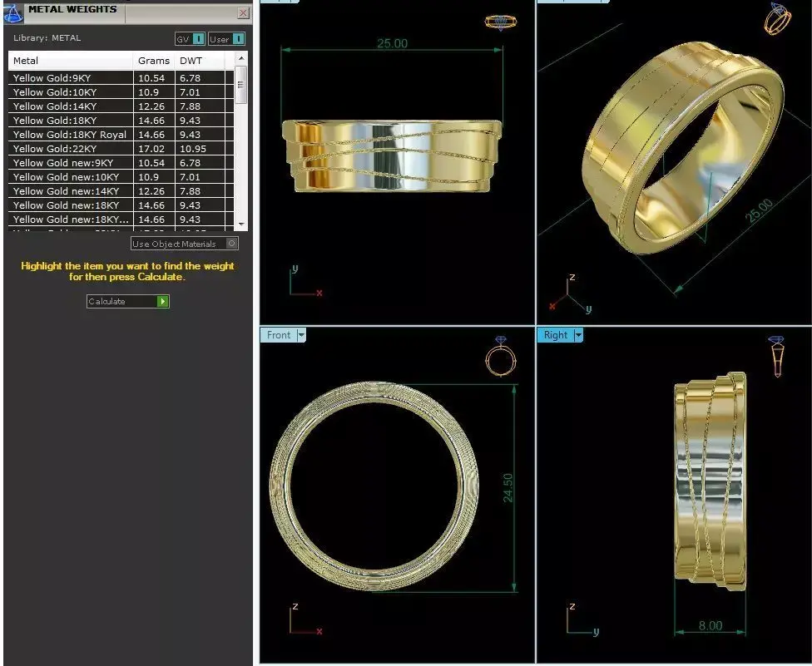Click the metal list scrollbar thumb

coord(240,85)
